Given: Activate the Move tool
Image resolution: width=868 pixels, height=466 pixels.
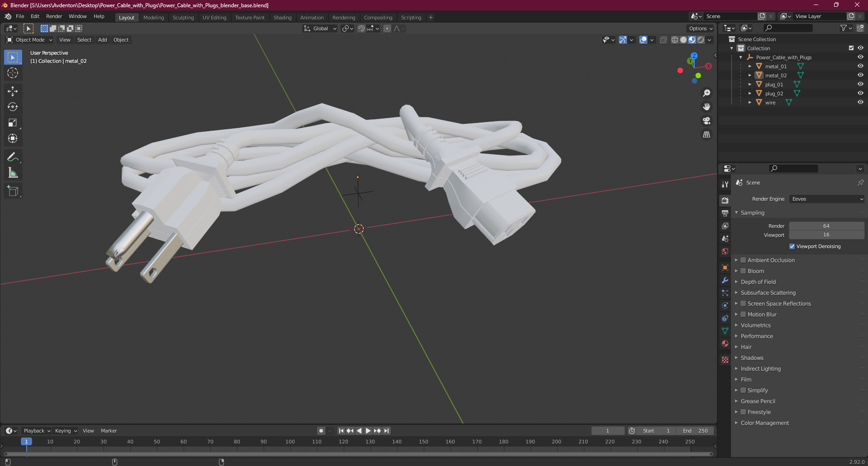Looking at the screenshot, I should tap(13, 91).
